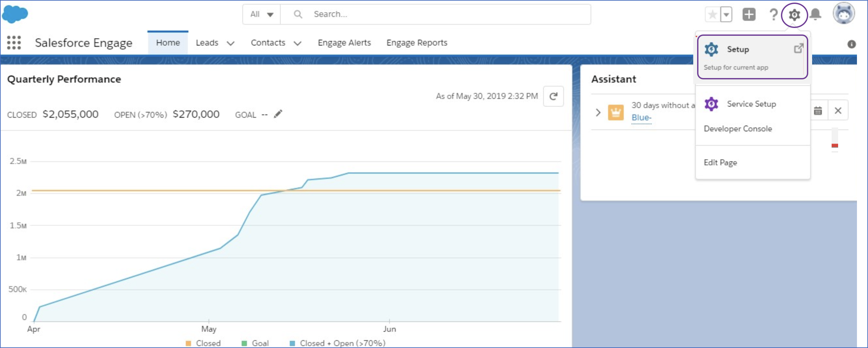Click the Jun label on the chart axis

tap(389, 329)
